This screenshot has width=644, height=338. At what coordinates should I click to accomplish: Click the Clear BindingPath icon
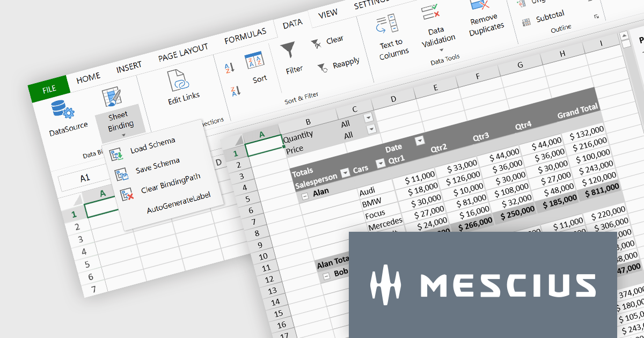click(127, 195)
